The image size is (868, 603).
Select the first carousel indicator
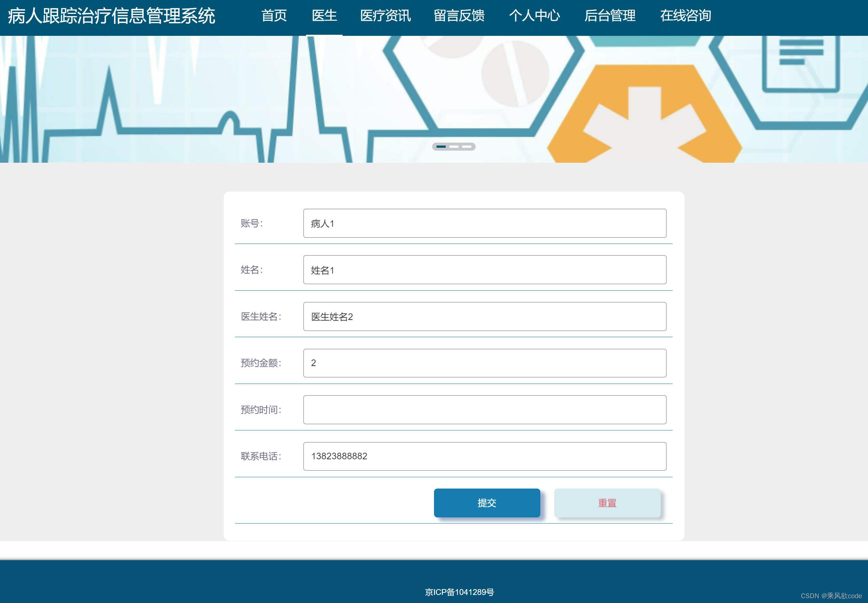point(441,147)
